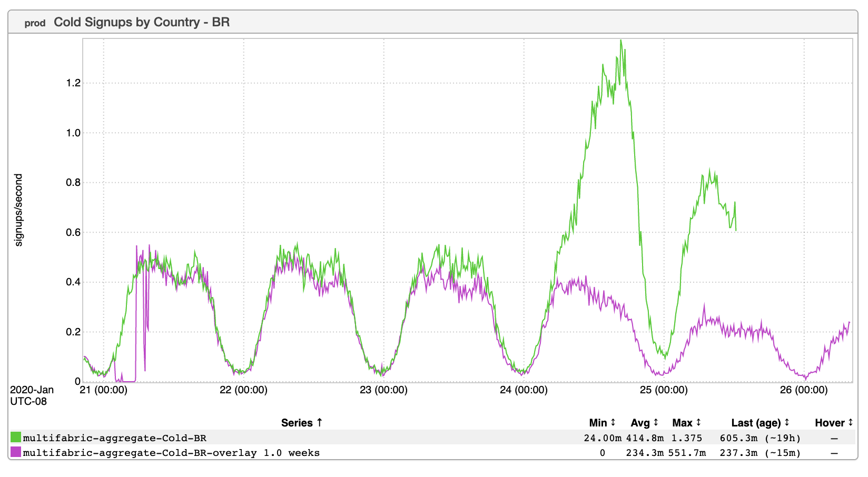This screenshot has width=868, height=477.
Task: Open the Cold Signups by Country - BR title
Action: click(142, 23)
